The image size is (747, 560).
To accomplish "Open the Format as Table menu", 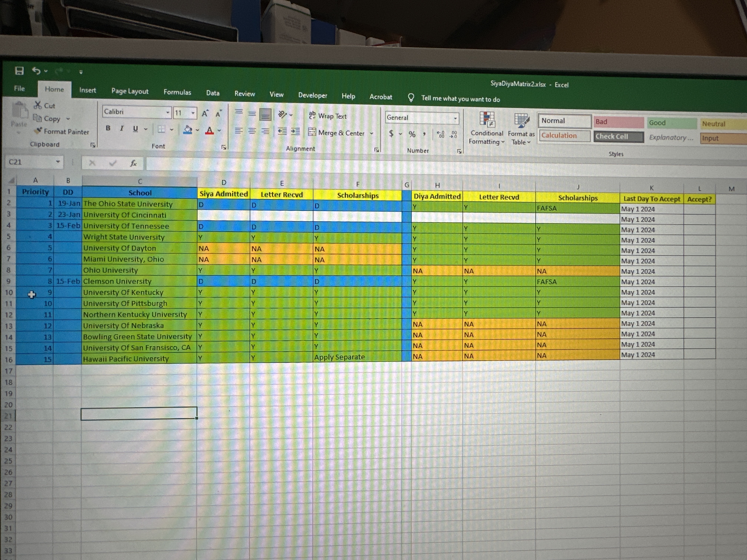I will pyautogui.click(x=521, y=129).
